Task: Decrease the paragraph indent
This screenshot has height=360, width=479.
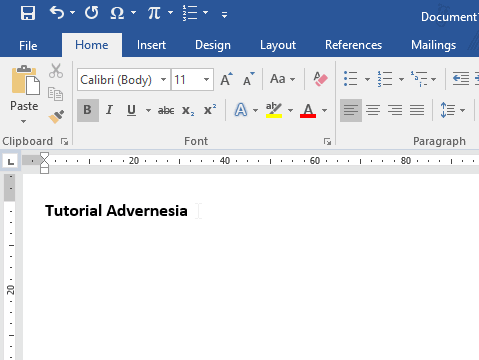Action: (461, 79)
